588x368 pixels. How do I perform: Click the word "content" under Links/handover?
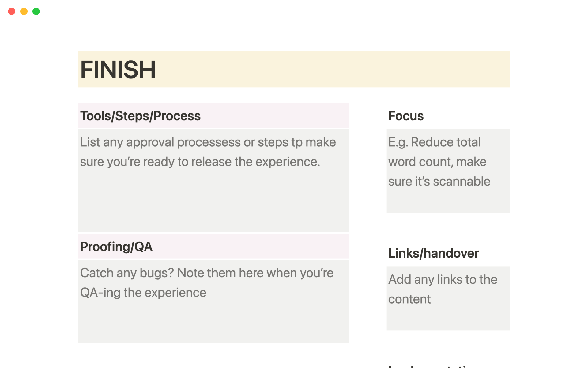coord(409,299)
